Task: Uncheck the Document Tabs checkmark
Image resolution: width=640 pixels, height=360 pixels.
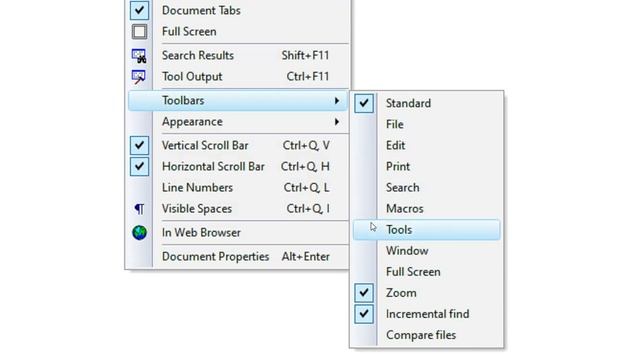Action: (x=139, y=10)
